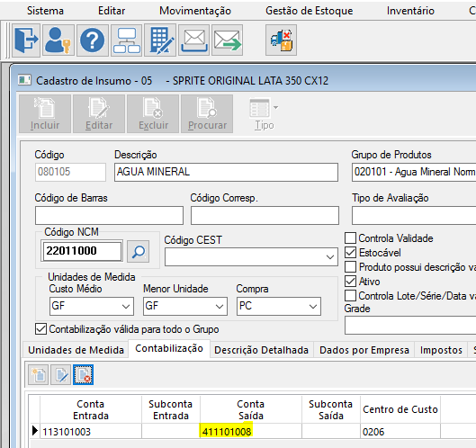
Task: Search NCM code with magnifier icon
Action: pos(139,251)
